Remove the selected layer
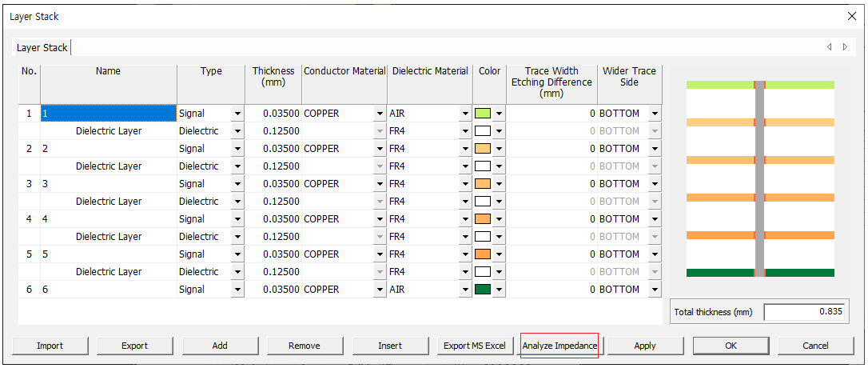The height and width of the screenshot is (368, 868). point(305,346)
